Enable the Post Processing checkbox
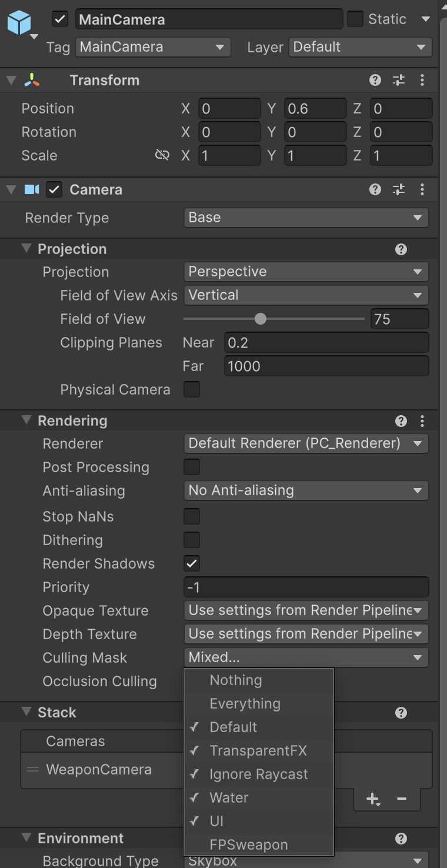The image size is (447, 868). pos(192,467)
